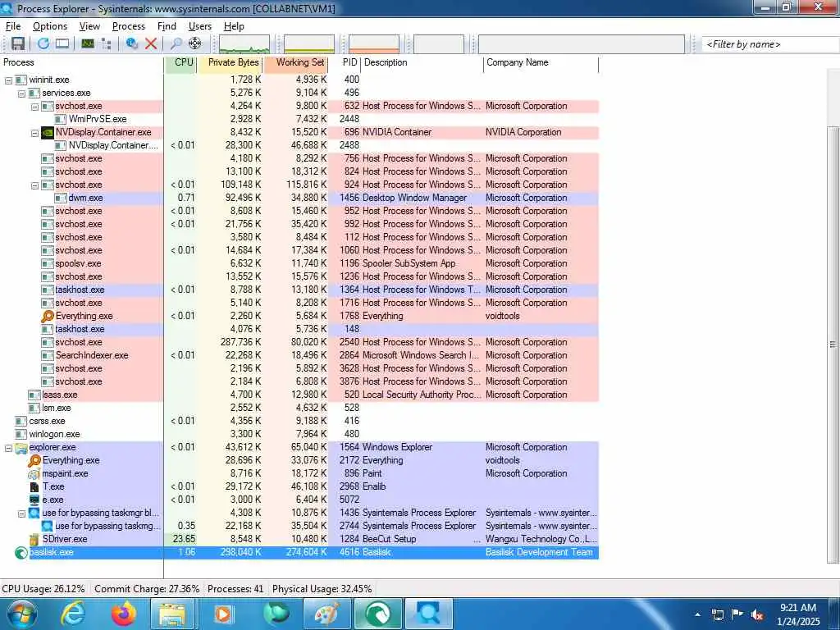
Task: Collapse the explorer.exe tree node
Action: pyautogui.click(x=8, y=448)
